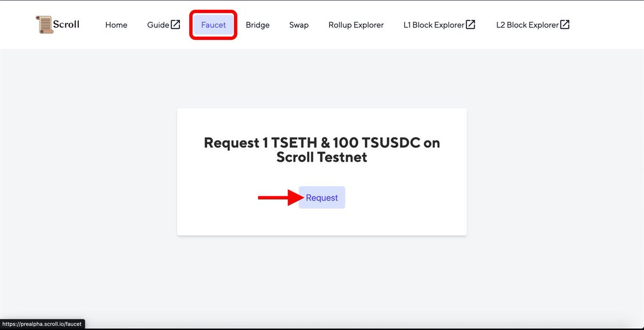Select the Faucet tab
Viewport: 644px width, 330px height.
214,25
